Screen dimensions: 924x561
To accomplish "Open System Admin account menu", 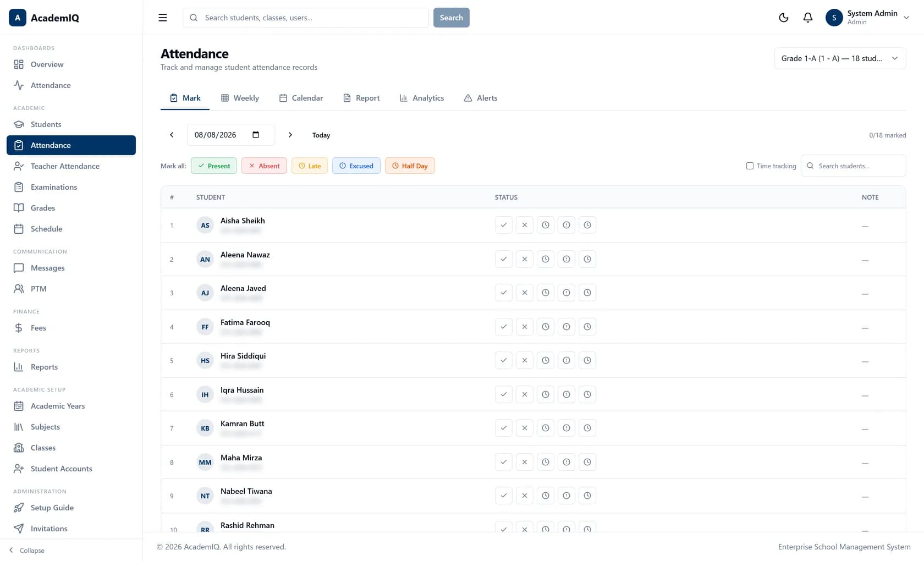I will (x=867, y=18).
